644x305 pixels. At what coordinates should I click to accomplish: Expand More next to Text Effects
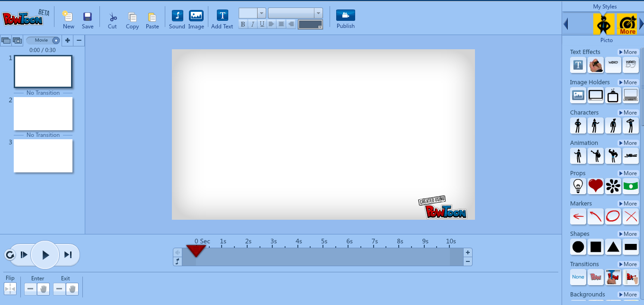tap(628, 52)
